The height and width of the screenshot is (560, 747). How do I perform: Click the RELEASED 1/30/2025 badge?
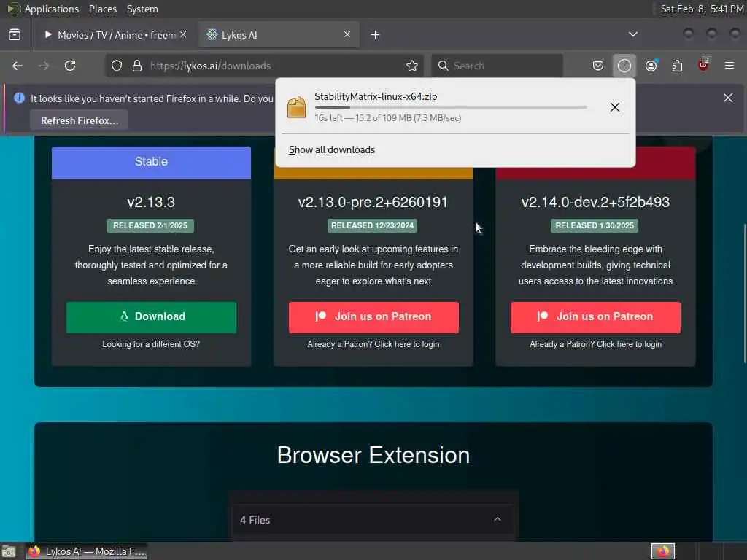(595, 226)
